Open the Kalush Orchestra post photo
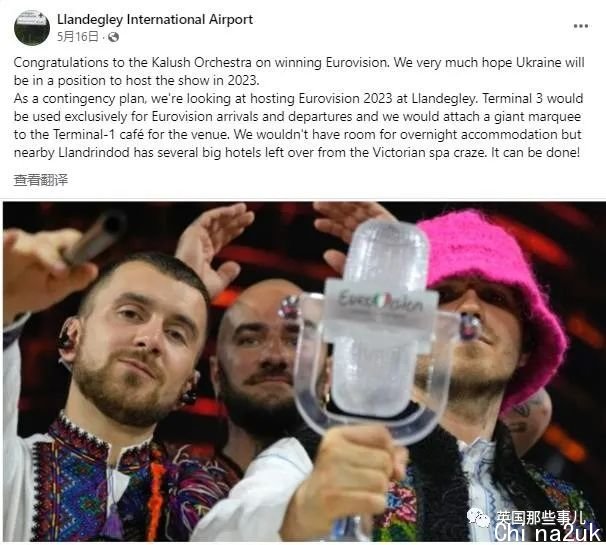The height and width of the screenshot is (545, 606). pos(303,371)
